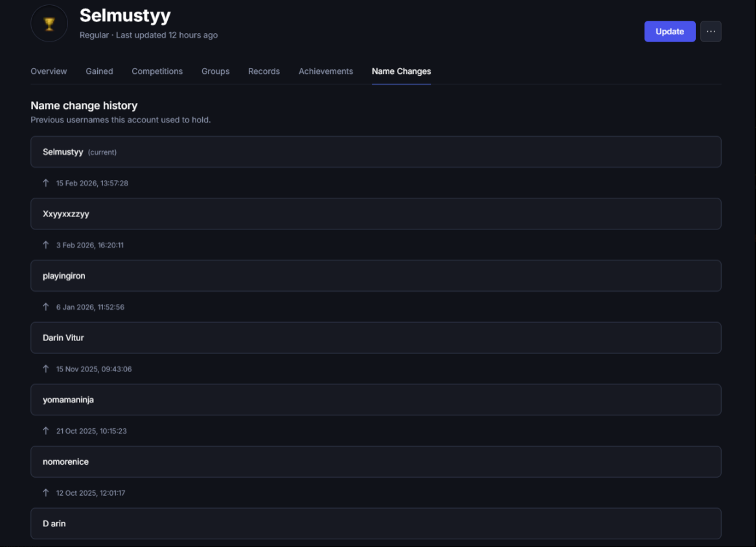Screen dimensions: 756x547
Task: Click the date 3 Feb 2026, 16:20:11
Action: click(89, 245)
